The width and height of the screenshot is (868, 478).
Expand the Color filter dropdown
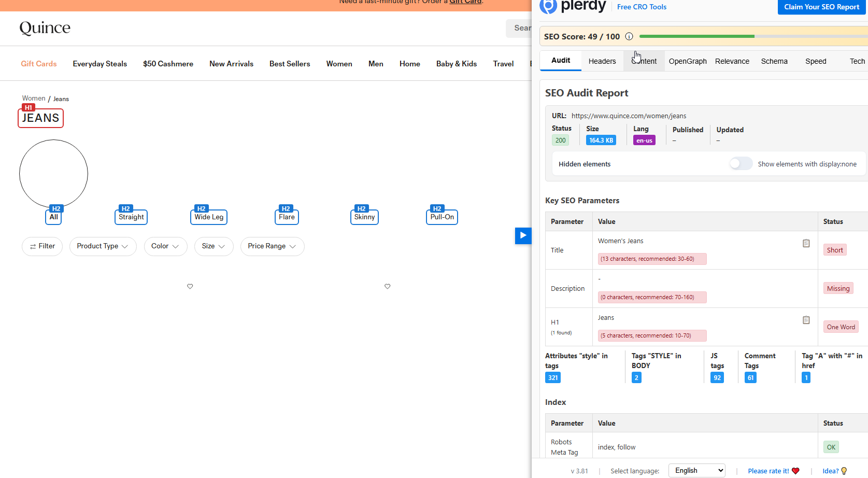(165, 246)
